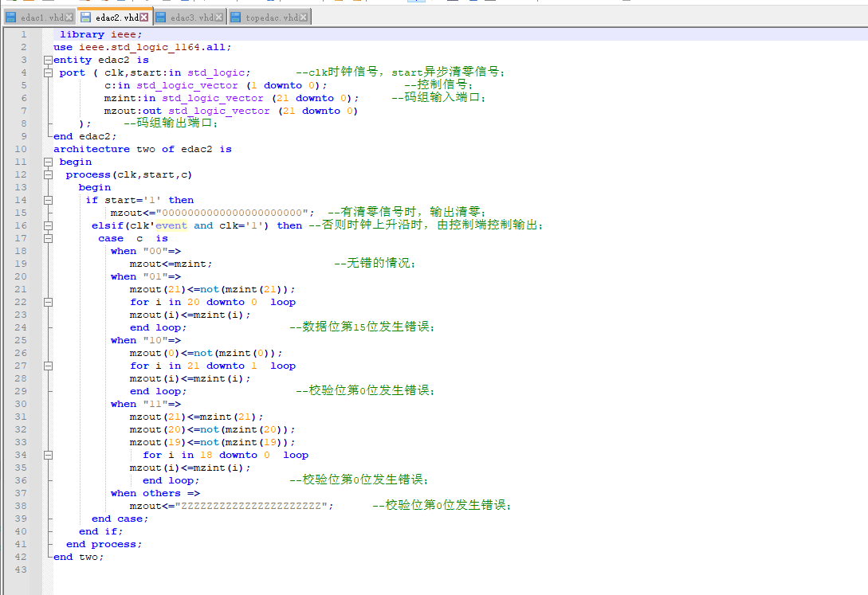Click the 'for i in 18 downto 0 loop' line

(226, 455)
